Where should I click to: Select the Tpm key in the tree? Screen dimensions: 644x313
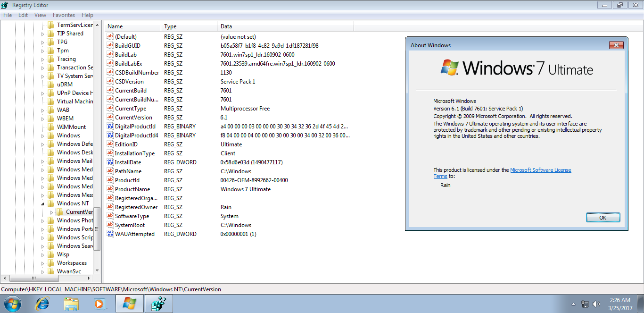pyautogui.click(x=63, y=51)
